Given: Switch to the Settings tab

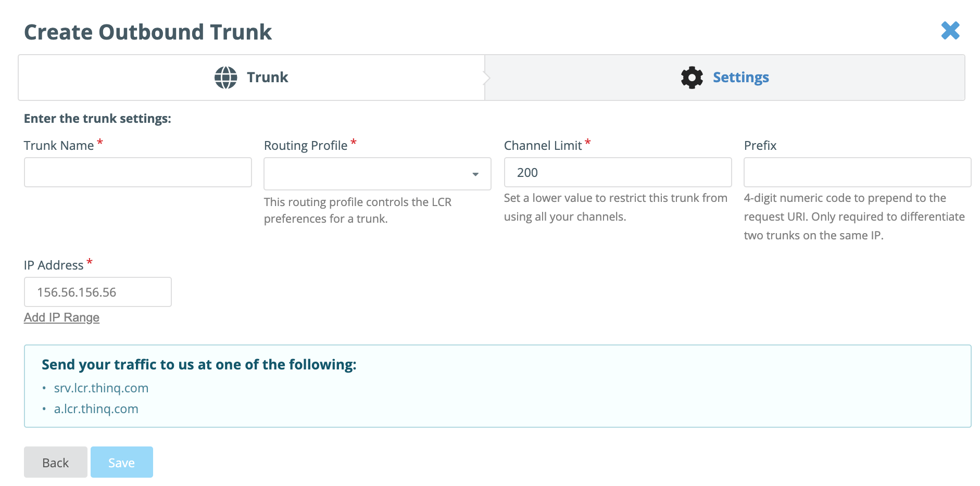Looking at the screenshot, I should (x=725, y=78).
